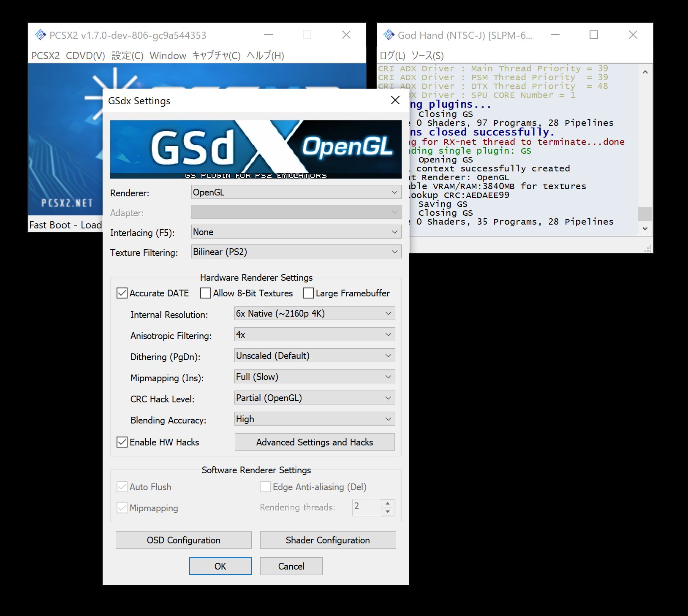This screenshot has width=688, height=616.
Task: Open OSD Configuration
Action: (184, 540)
